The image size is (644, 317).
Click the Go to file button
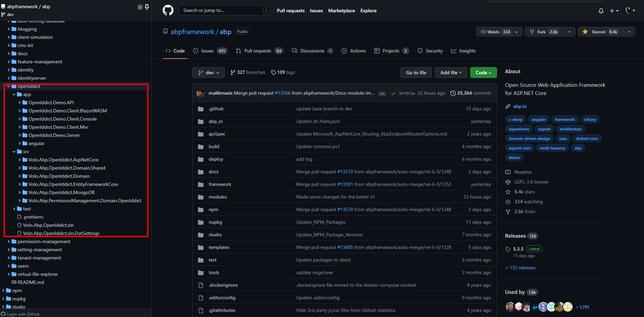pyautogui.click(x=416, y=73)
